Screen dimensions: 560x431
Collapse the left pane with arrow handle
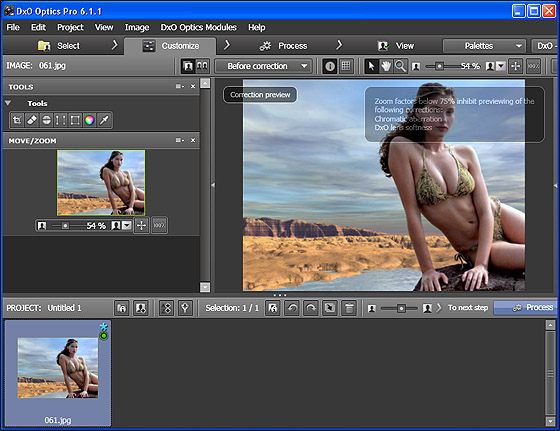pyautogui.click(x=213, y=185)
